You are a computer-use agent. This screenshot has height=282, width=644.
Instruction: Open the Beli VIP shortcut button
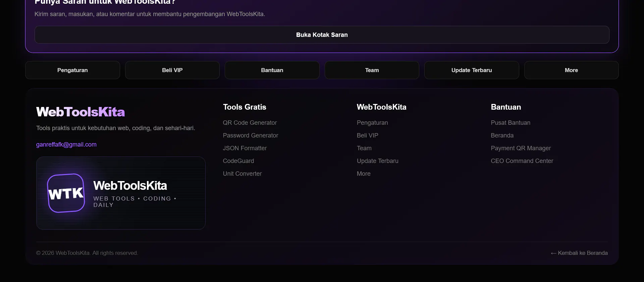(x=172, y=70)
